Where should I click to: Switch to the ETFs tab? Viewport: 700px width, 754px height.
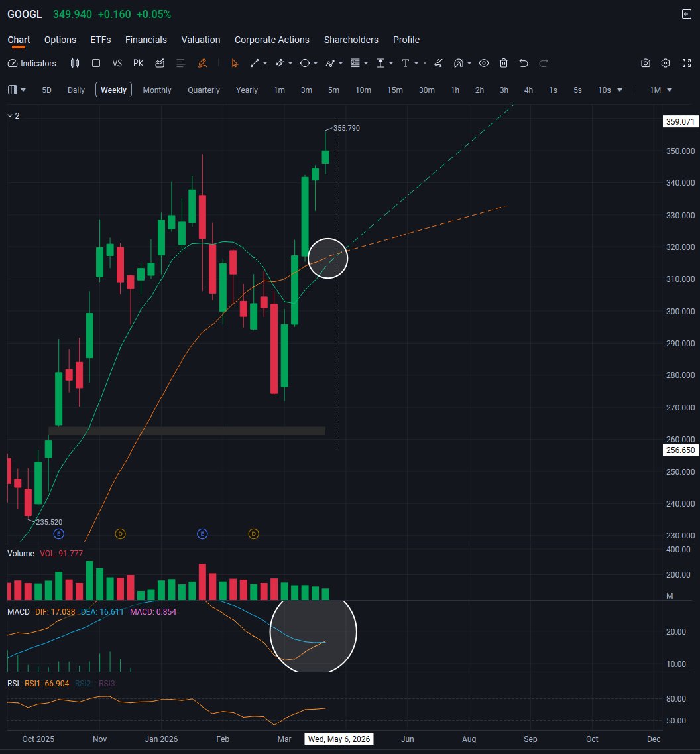(101, 40)
